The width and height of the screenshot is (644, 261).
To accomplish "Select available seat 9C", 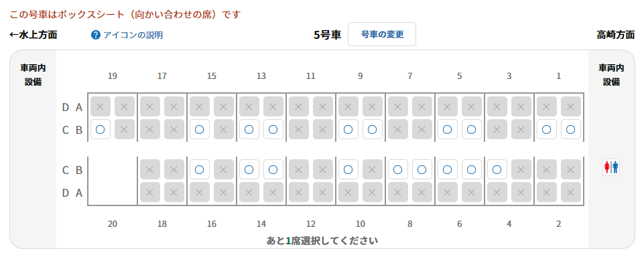I will (x=348, y=130).
